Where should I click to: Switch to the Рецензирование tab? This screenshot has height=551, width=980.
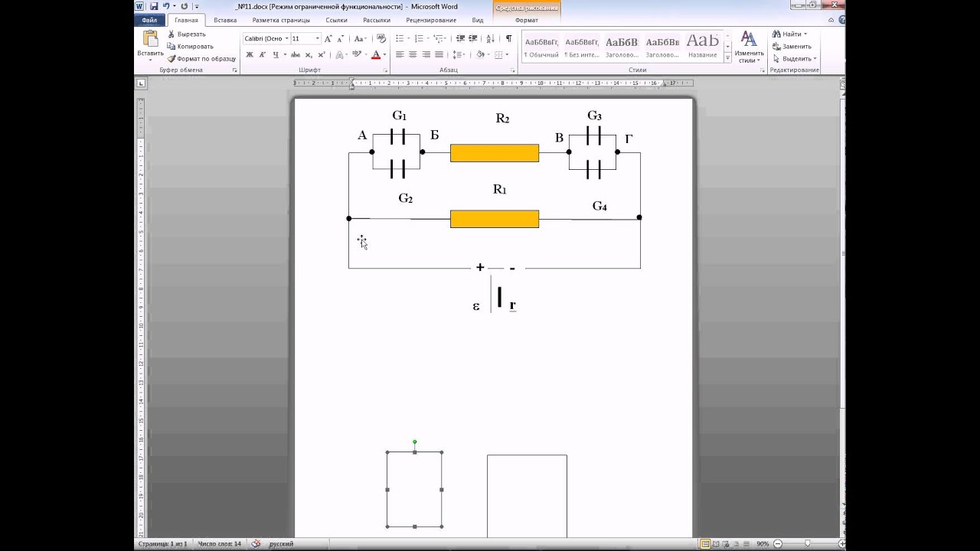431,20
